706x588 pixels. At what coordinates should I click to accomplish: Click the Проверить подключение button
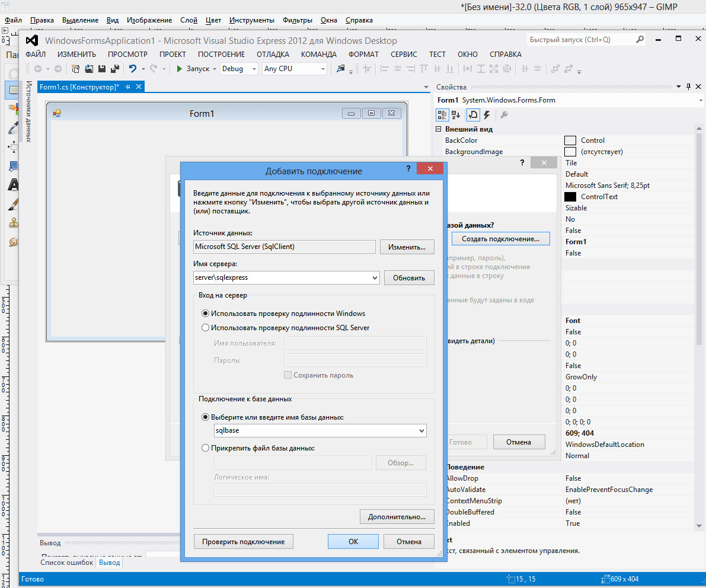(243, 542)
